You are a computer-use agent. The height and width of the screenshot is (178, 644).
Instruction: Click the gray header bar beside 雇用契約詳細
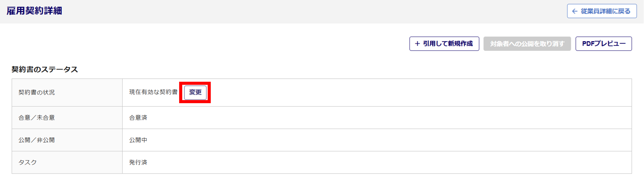(x=302, y=12)
